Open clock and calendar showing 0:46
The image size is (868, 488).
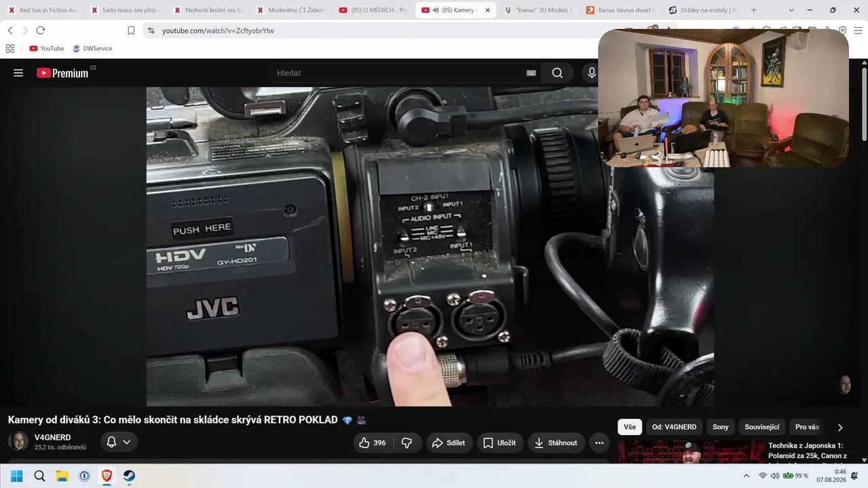tap(832, 476)
